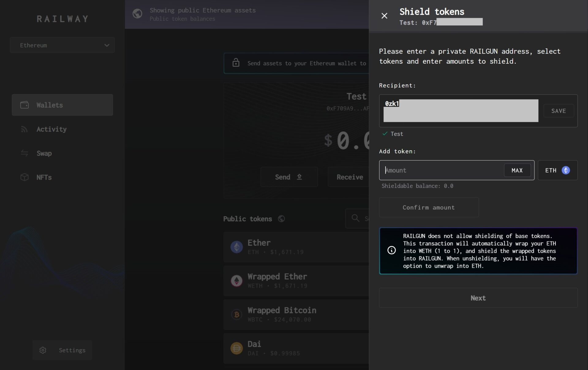Click the Send button
Image resolution: width=588 pixels, height=370 pixels.
click(x=289, y=177)
